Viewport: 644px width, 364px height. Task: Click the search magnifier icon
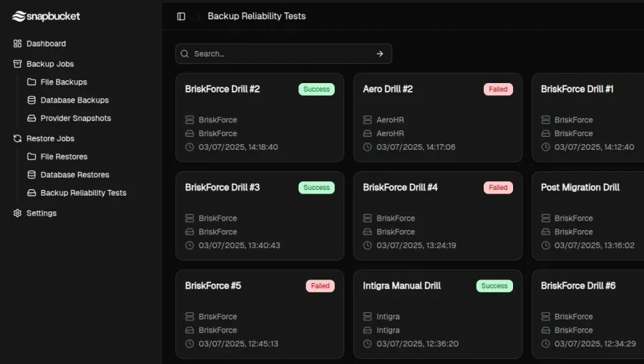point(185,54)
